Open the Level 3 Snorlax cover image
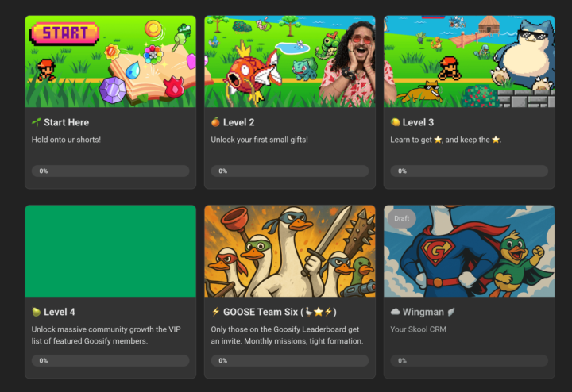572x392 pixels. (x=470, y=62)
